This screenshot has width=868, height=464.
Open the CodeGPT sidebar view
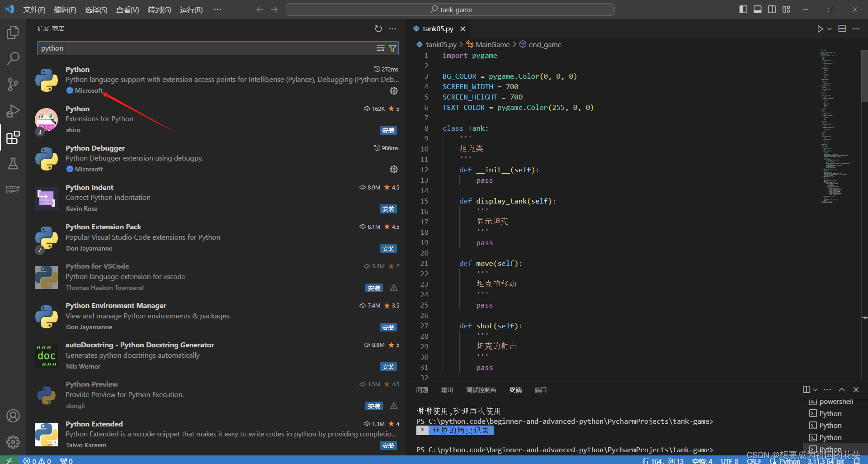(13, 189)
